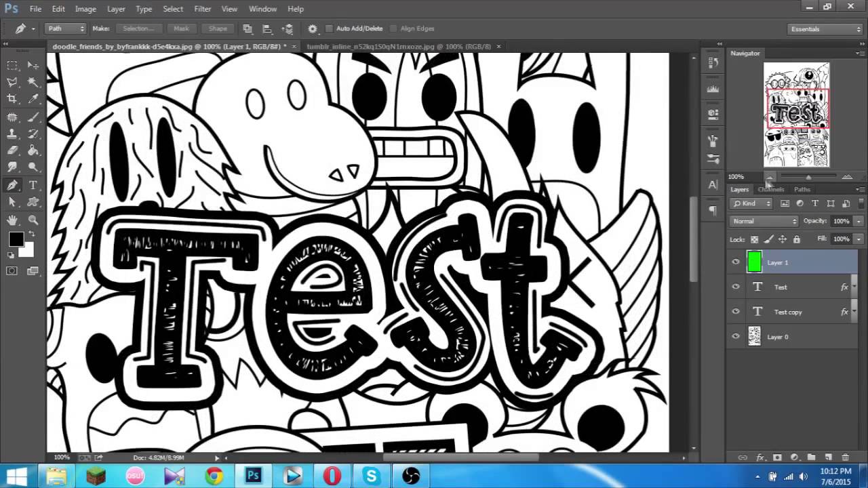Select the Dodge tool
The image size is (868, 488).
(33, 167)
